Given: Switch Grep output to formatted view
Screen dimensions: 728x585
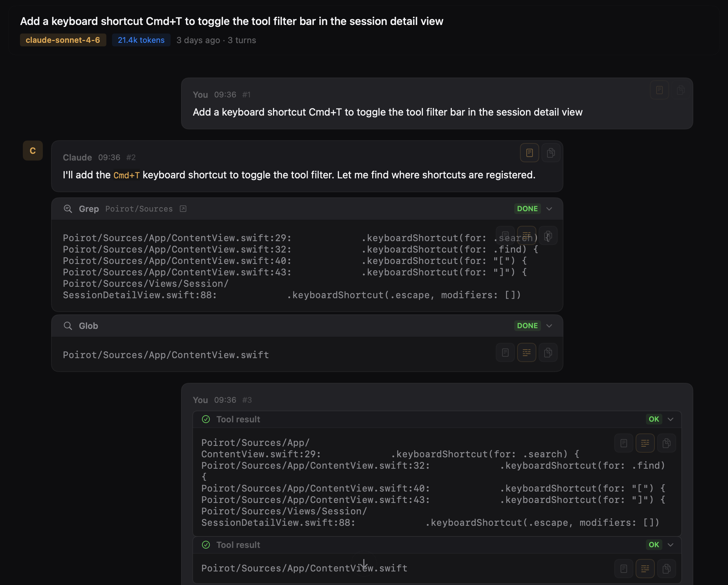Looking at the screenshot, I should (527, 235).
